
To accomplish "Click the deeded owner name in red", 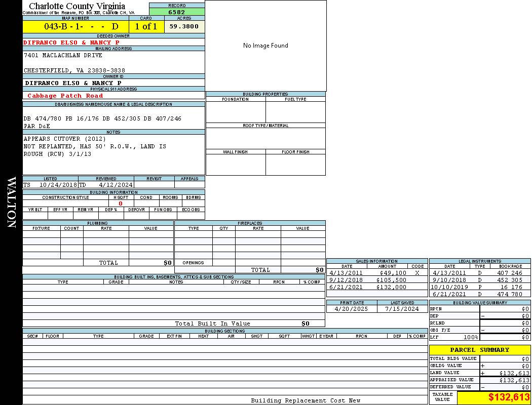I will (x=71, y=43).
